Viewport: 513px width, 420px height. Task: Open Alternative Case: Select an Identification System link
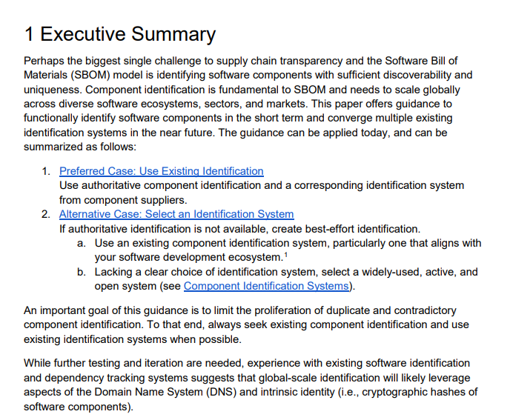point(176,214)
